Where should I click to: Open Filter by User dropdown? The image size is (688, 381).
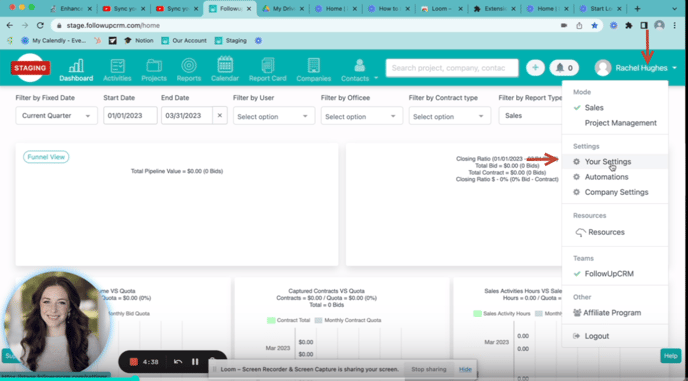[274, 116]
